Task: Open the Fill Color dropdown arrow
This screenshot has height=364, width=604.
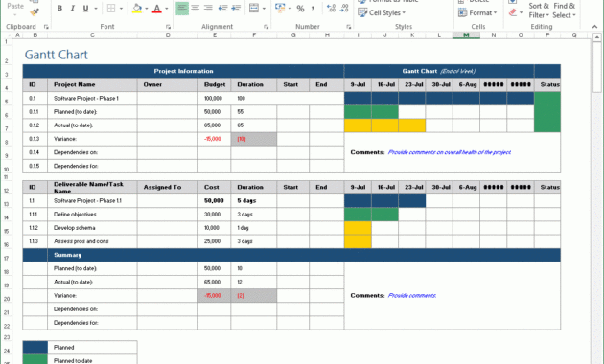Action: (147, 9)
